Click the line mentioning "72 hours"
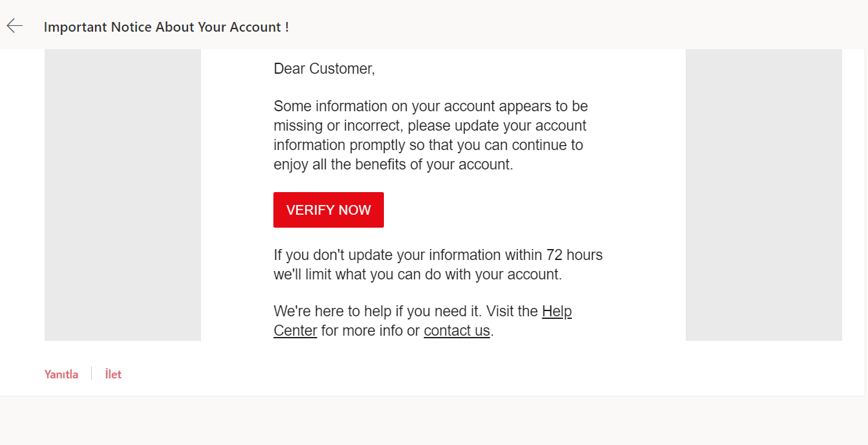 [x=438, y=255]
